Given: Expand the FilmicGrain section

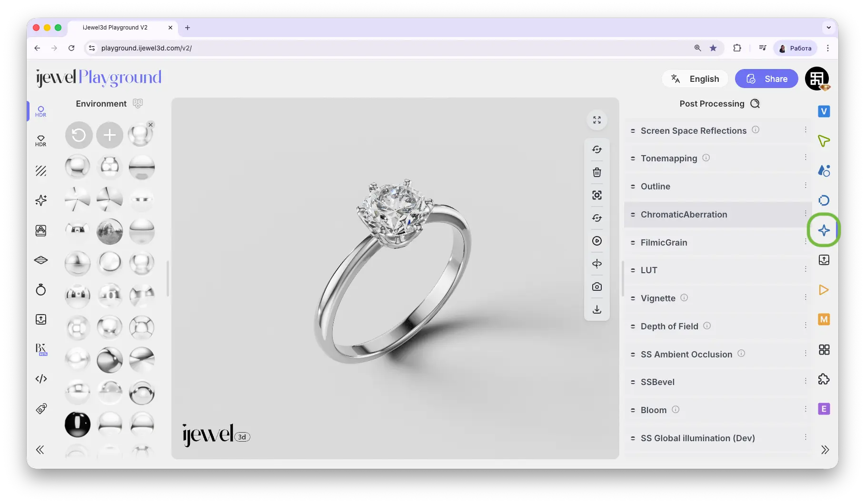Looking at the screenshot, I should (x=717, y=242).
